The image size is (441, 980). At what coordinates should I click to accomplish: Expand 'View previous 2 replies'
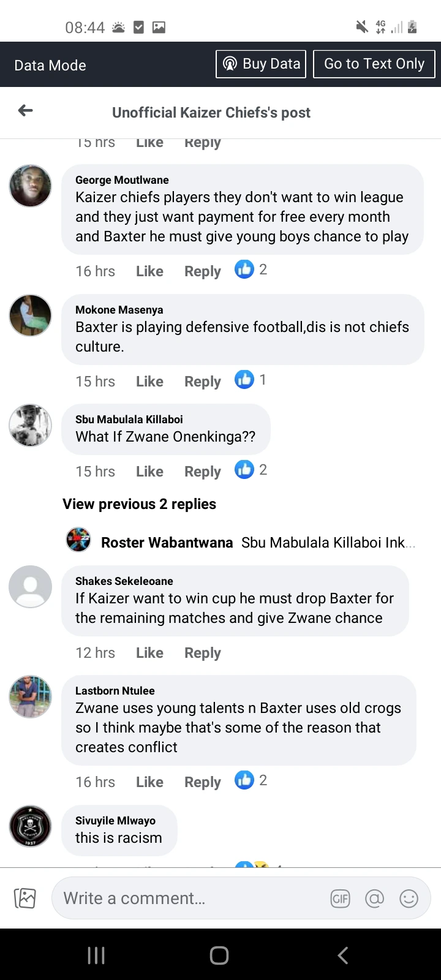tap(139, 503)
